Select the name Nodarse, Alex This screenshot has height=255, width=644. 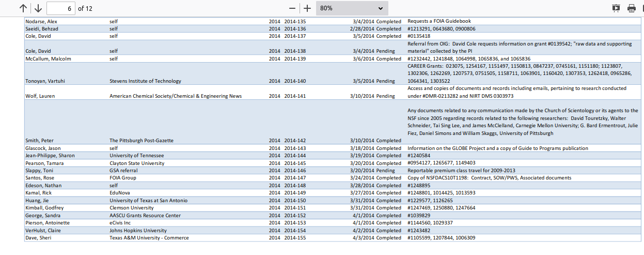click(41, 22)
